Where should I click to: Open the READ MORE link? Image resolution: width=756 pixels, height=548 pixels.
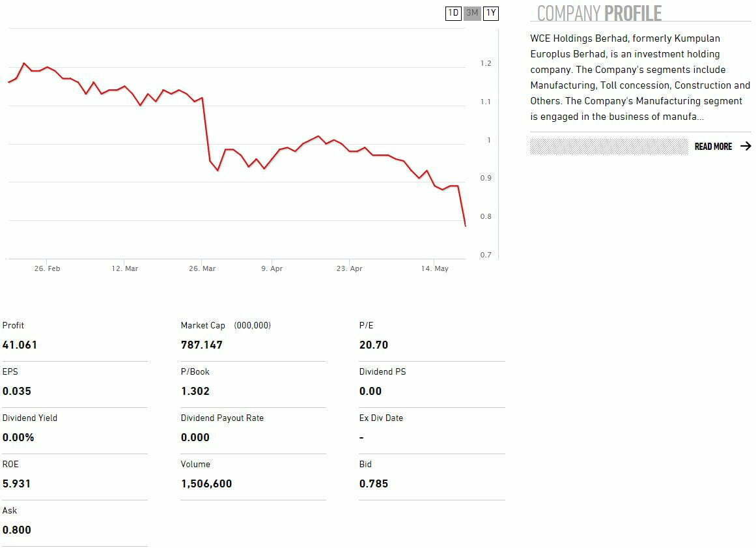tap(713, 147)
